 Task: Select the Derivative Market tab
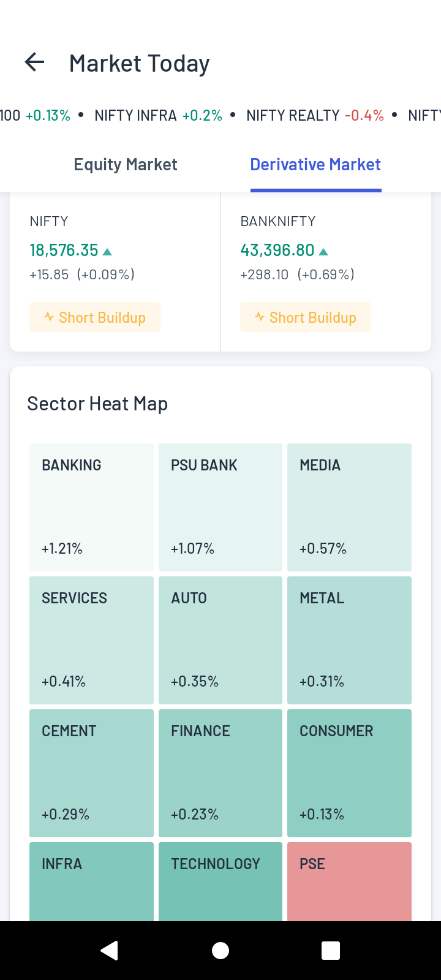tap(315, 164)
